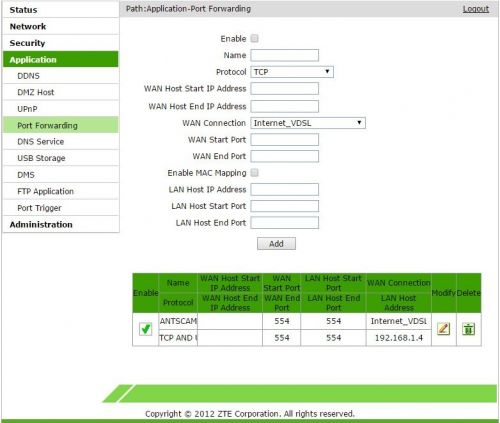Focus the WAN Host Start IP Address field
Viewport: 500px width, 423px height.
click(285, 89)
